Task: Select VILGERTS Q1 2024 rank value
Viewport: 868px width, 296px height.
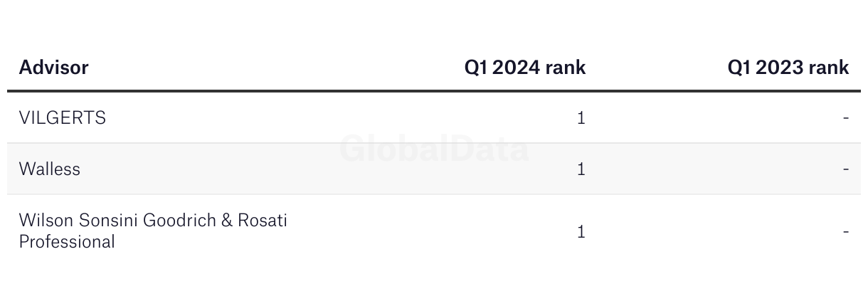Action: pos(581,118)
